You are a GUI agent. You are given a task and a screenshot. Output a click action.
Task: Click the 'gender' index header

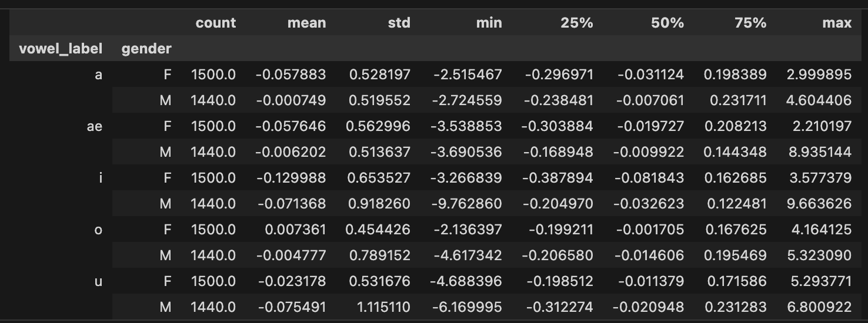pyautogui.click(x=146, y=49)
